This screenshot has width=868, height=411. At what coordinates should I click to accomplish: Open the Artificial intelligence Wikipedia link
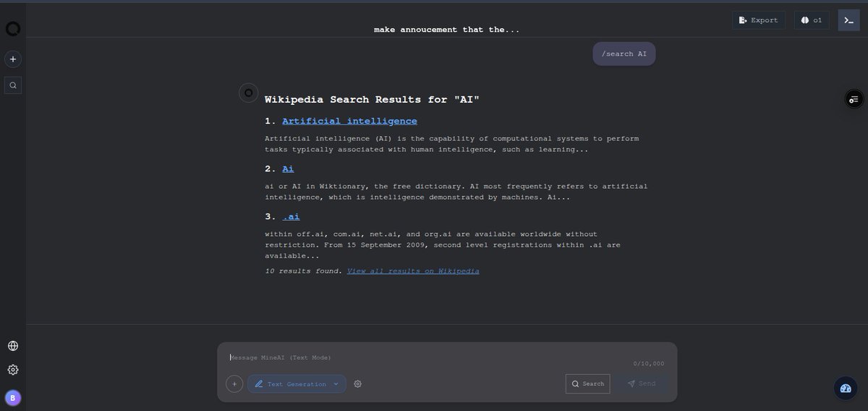[x=349, y=121]
